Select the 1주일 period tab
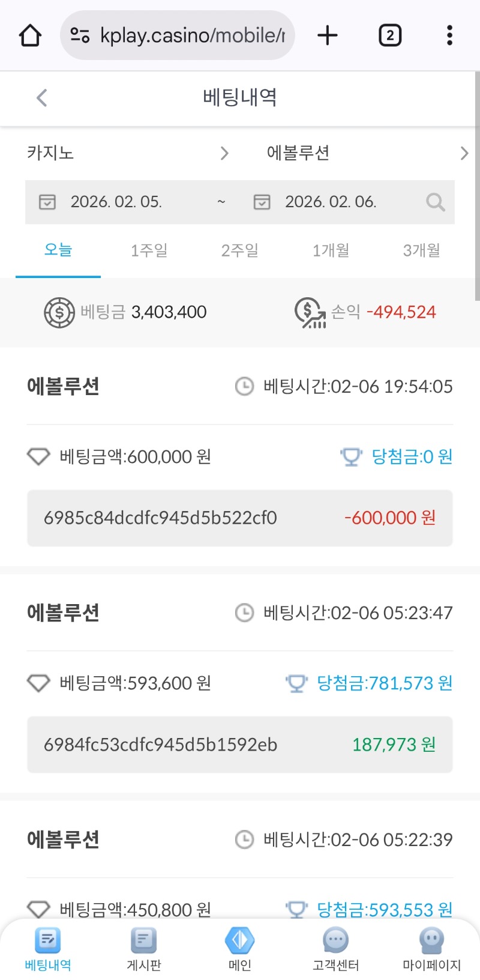The image size is (480, 980). pyautogui.click(x=149, y=250)
